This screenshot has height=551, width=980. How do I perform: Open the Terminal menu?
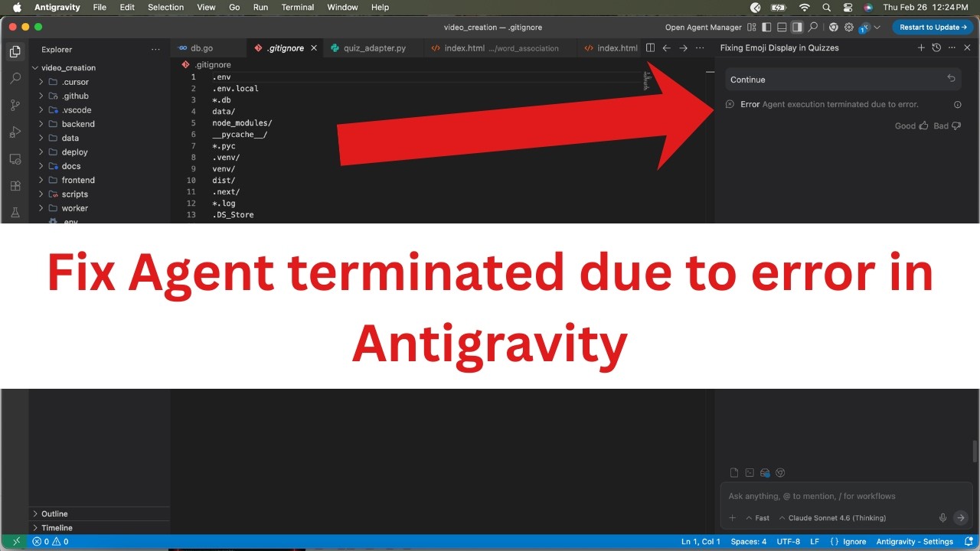coord(298,7)
